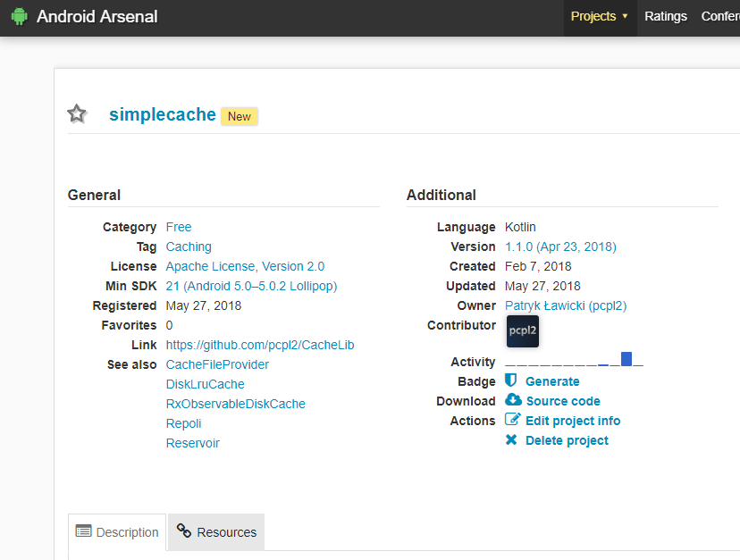Click the cloud download icon
The image size is (740, 560).
tap(513, 400)
